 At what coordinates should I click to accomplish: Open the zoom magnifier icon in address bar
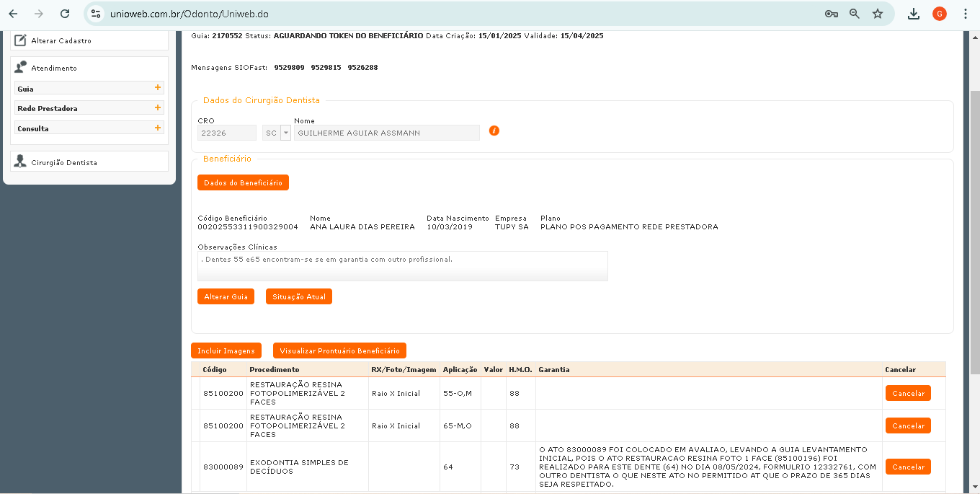coord(854,14)
